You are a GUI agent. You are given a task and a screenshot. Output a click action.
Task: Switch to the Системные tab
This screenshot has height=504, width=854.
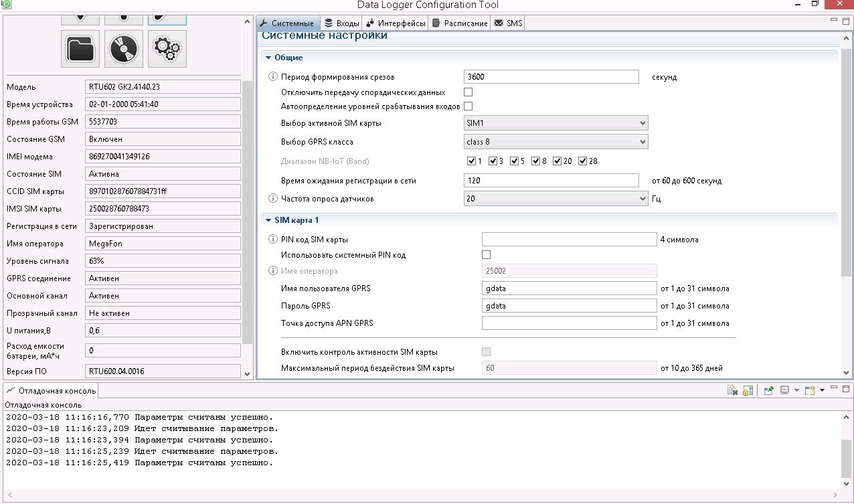[287, 23]
